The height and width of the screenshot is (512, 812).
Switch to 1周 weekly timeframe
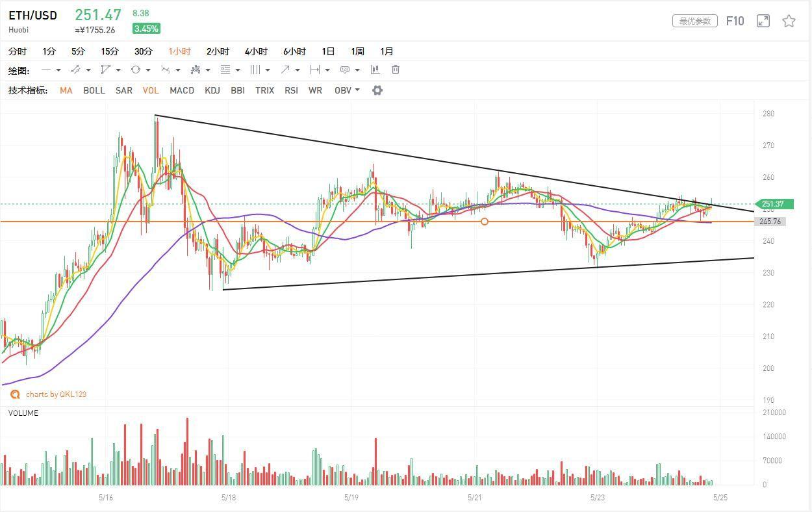coord(357,51)
